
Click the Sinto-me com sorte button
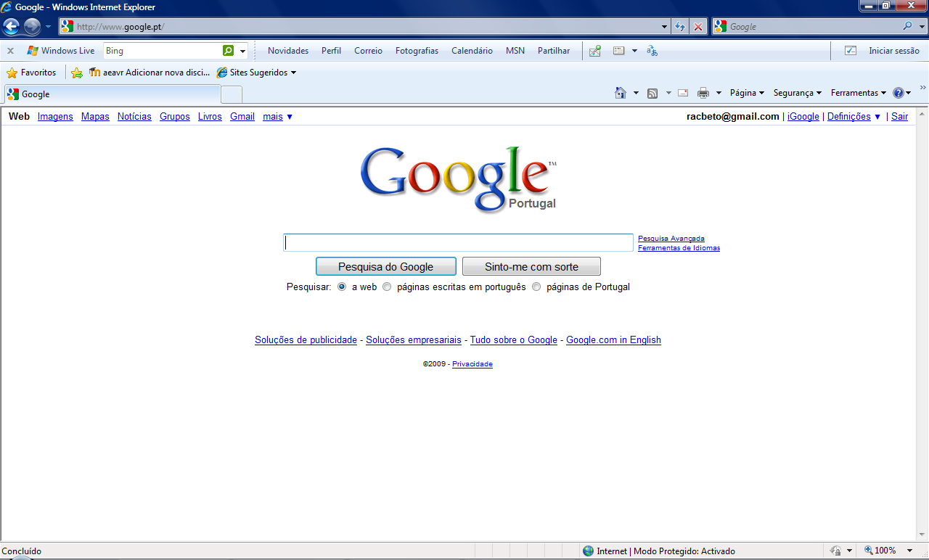(531, 266)
